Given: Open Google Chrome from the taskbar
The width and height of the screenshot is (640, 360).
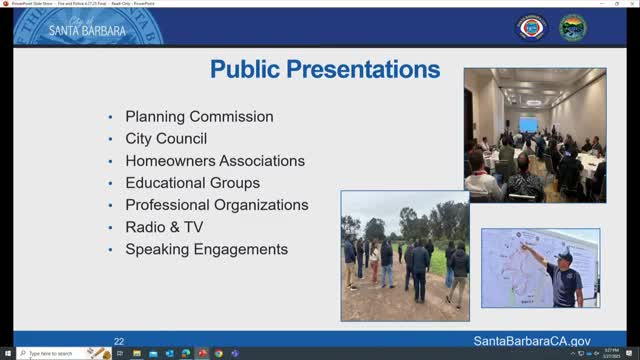Looking at the screenshot, I should [219, 353].
